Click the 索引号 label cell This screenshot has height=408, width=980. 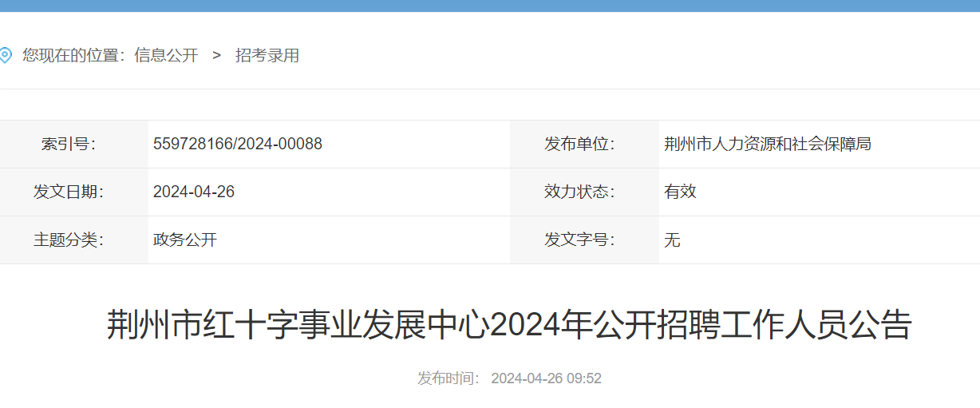(x=74, y=145)
